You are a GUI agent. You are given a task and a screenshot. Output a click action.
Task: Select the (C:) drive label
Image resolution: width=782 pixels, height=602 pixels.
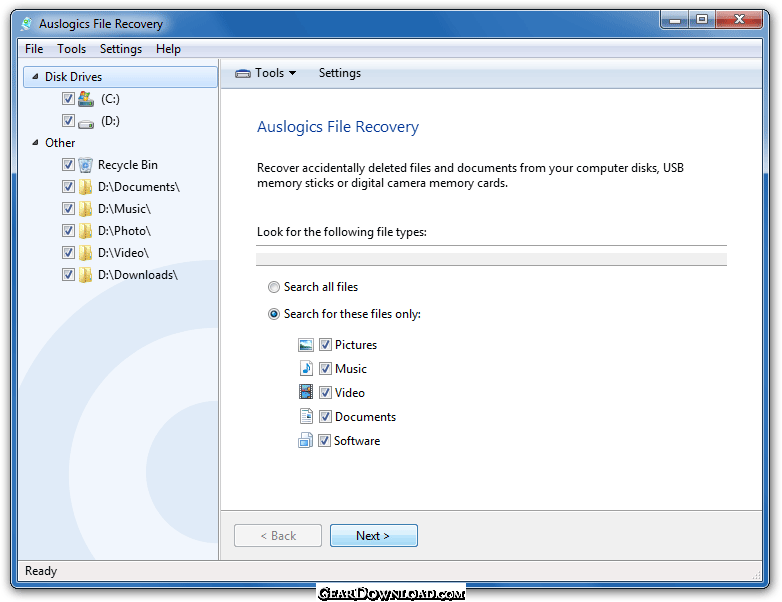[110, 99]
